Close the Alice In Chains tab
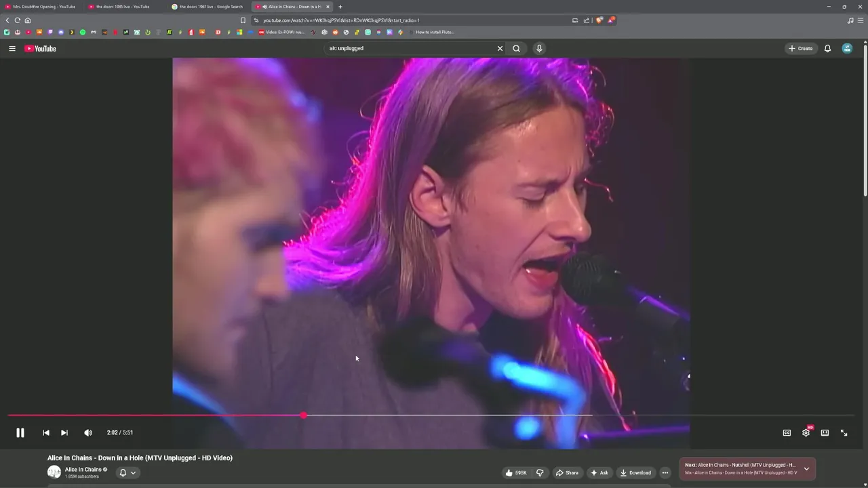 tap(328, 7)
